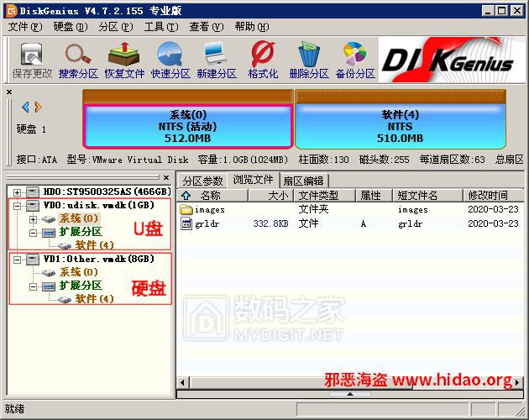Click the VD0 udisk.vmdk disk icon

[x=33, y=205]
